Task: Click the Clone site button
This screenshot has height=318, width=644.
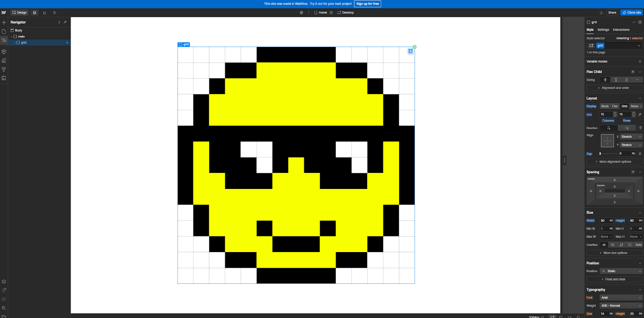Action: pos(632,12)
